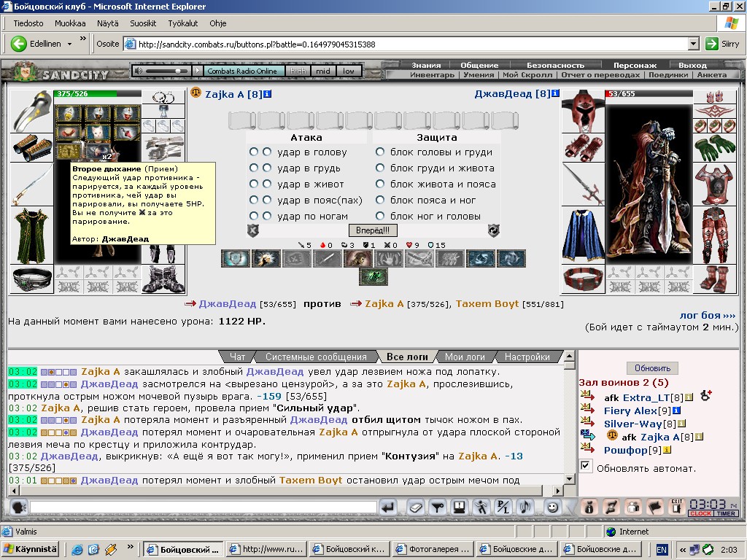Open the Tiedosto menu

(x=28, y=23)
